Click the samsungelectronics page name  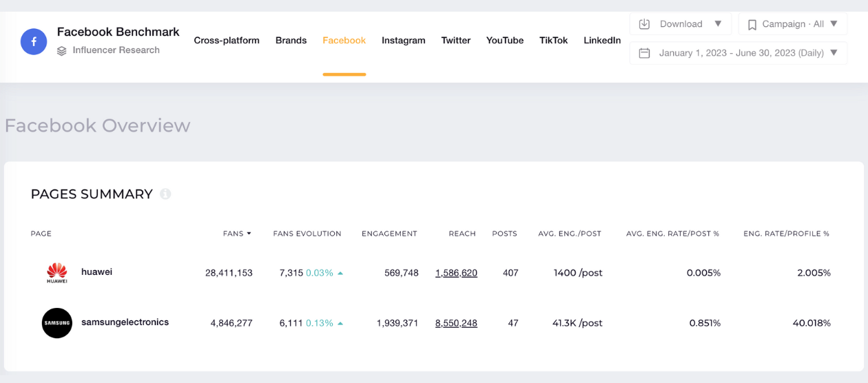tap(125, 322)
